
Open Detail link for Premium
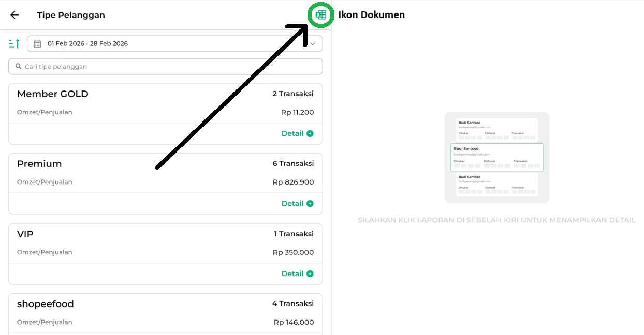pos(292,204)
